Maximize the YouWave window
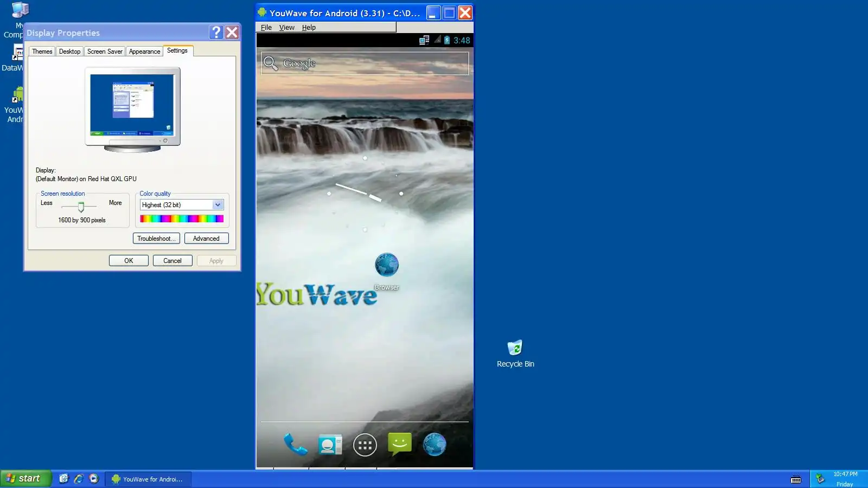 tap(449, 12)
